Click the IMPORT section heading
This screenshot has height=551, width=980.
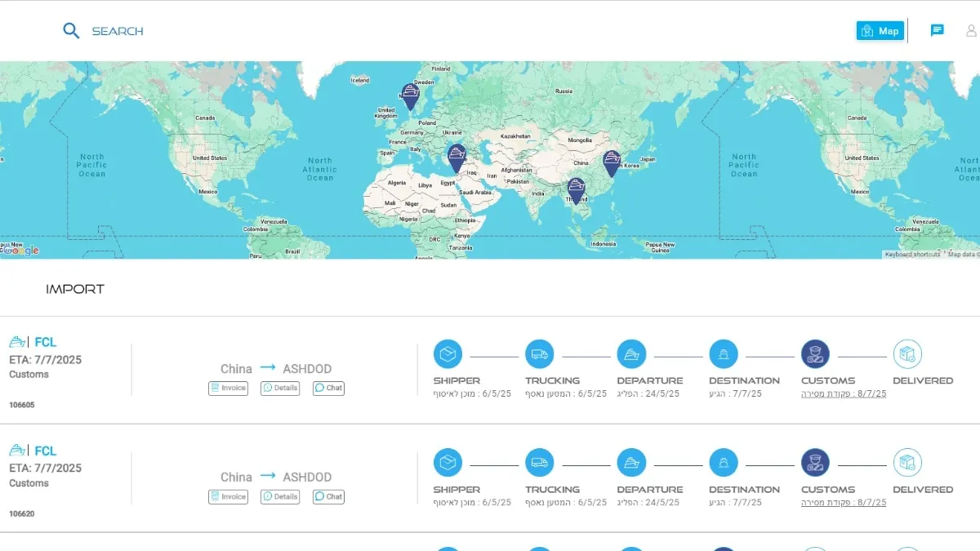click(x=75, y=289)
